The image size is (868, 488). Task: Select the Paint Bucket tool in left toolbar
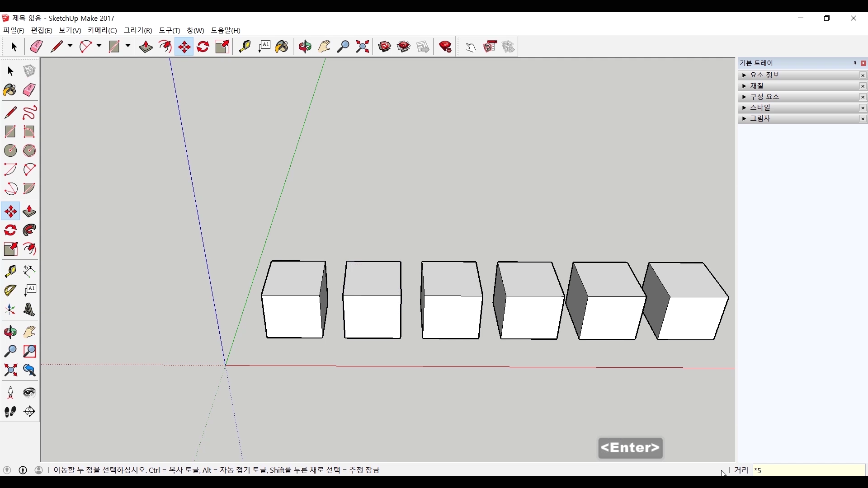point(10,90)
